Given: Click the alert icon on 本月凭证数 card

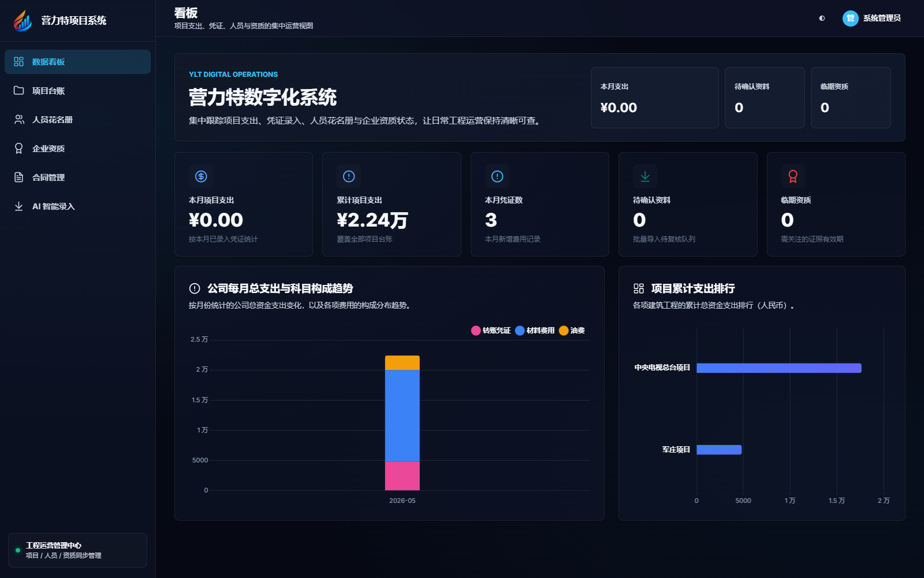Looking at the screenshot, I should pyautogui.click(x=497, y=176).
